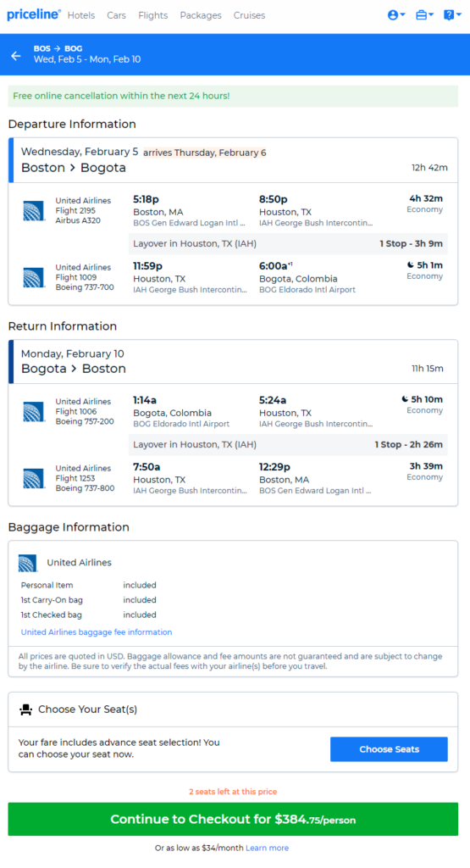Open United Airlines baggage fee information link
470x868 pixels.
[x=97, y=632]
